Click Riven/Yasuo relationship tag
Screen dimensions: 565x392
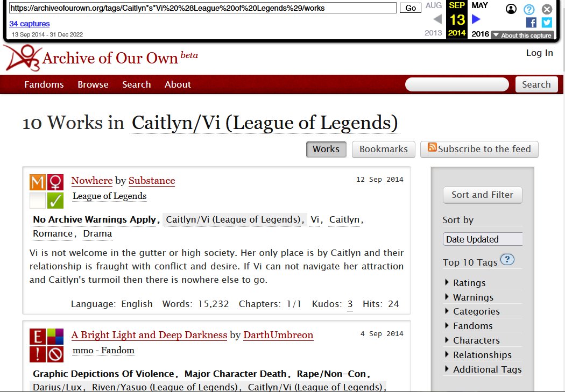click(165, 387)
